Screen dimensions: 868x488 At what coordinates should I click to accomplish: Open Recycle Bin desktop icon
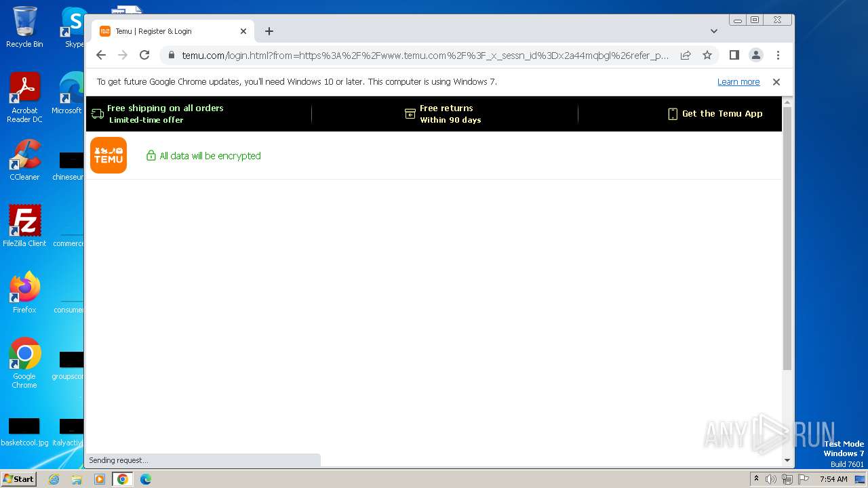click(24, 27)
